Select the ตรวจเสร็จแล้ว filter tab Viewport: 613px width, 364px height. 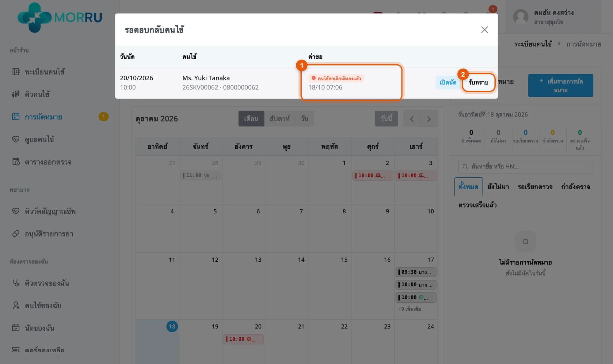(477, 205)
